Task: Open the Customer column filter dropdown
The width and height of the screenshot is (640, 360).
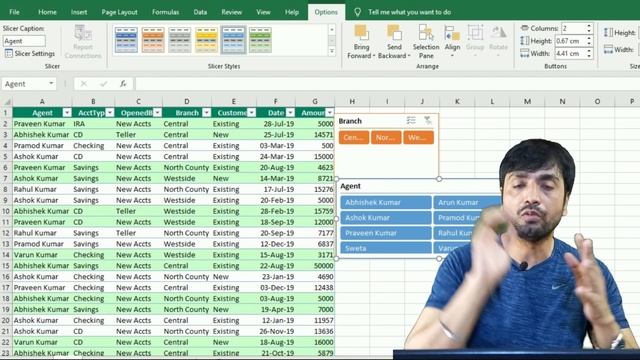Action: point(251,113)
